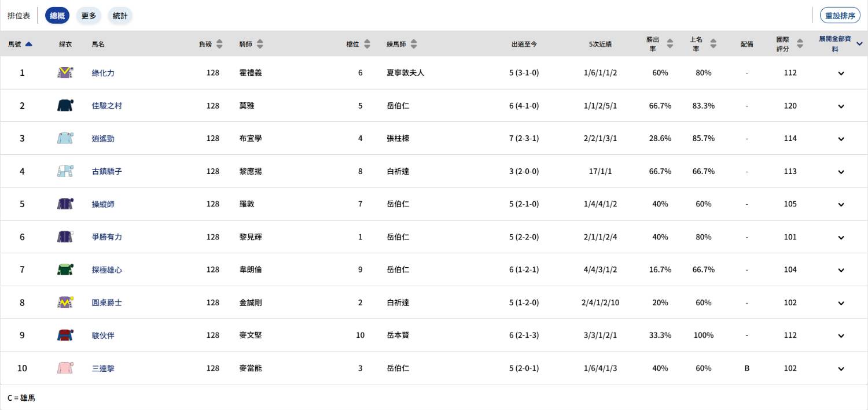
Task: Sort by draw (檔位) column arrows
Action: 367,44
